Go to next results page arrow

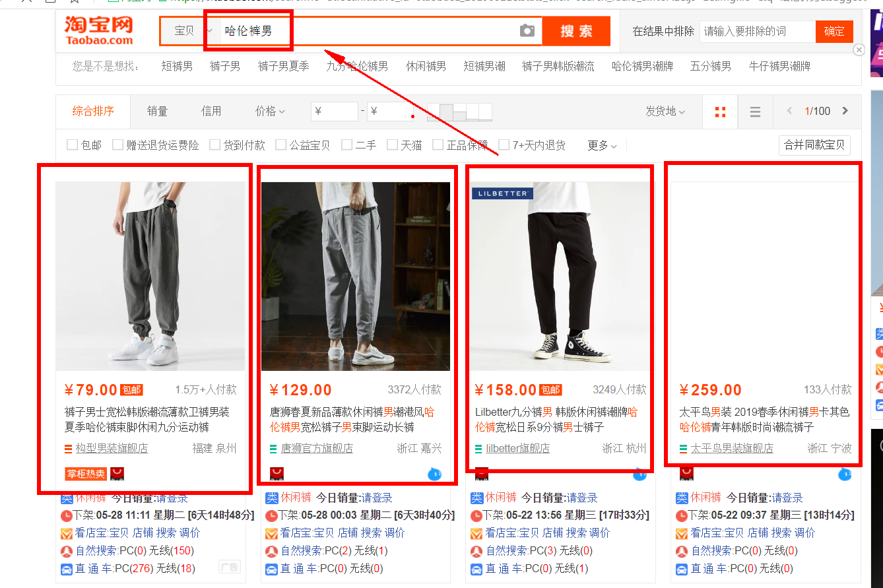(x=845, y=111)
